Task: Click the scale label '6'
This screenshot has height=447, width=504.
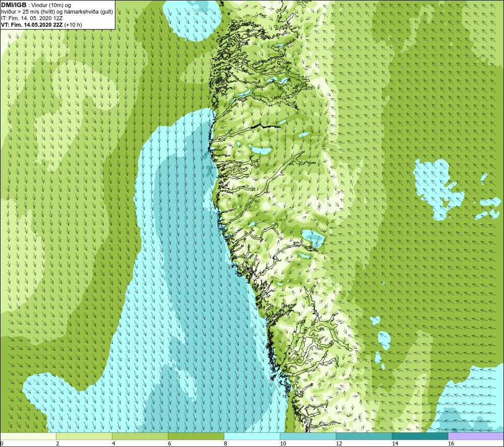Action: coord(169,443)
